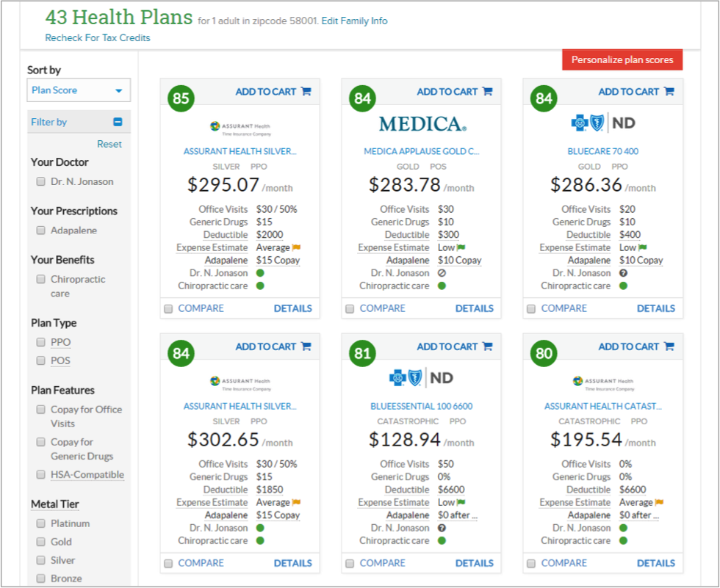Click ADD TO CART text on Medica plan
720x588 pixels.
pos(447,92)
